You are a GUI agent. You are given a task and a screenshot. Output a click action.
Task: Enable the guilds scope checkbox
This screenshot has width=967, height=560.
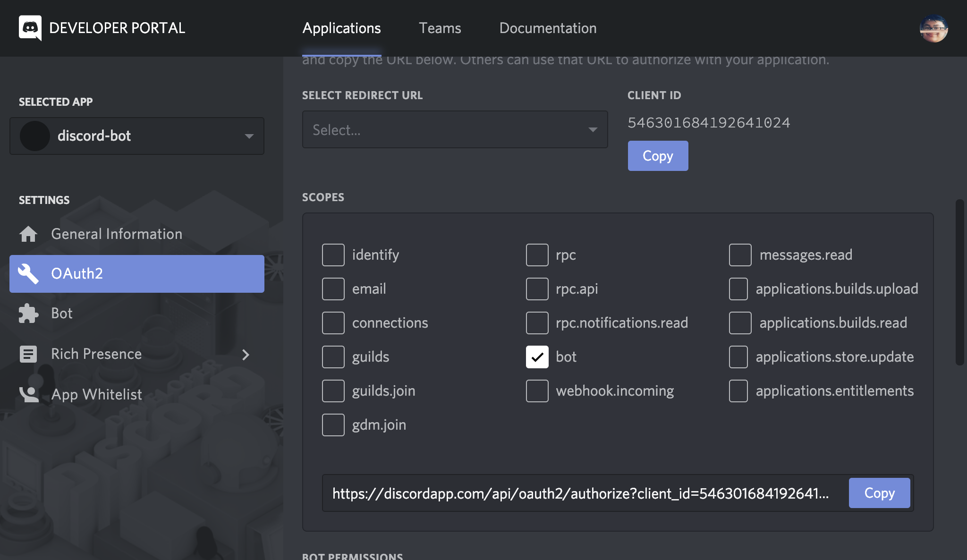coord(333,356)
